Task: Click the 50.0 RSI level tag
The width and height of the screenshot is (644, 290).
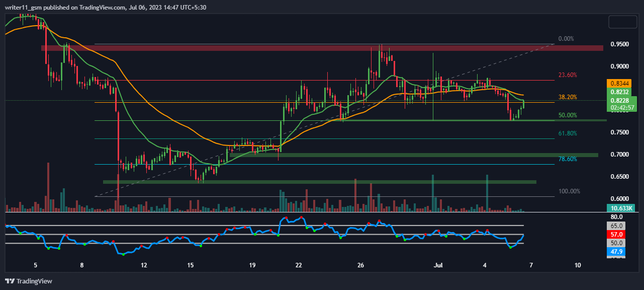Action: point(617,243)
